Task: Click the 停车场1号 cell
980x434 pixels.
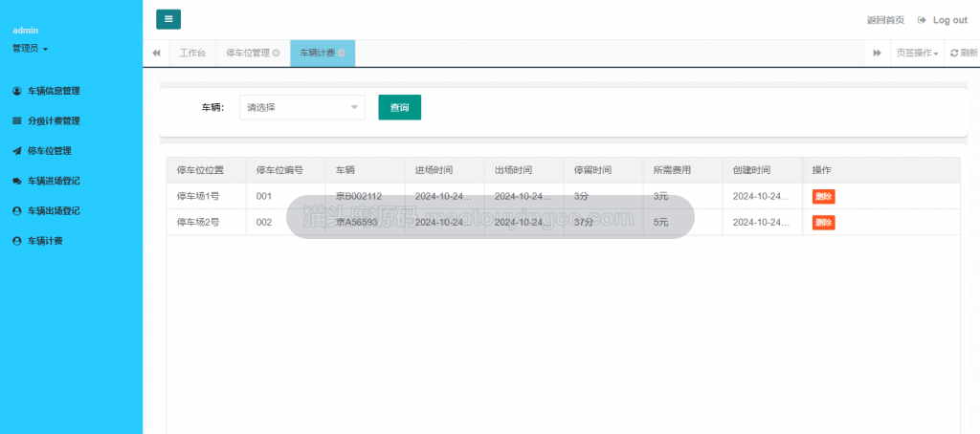Action: tap(207, 196)
